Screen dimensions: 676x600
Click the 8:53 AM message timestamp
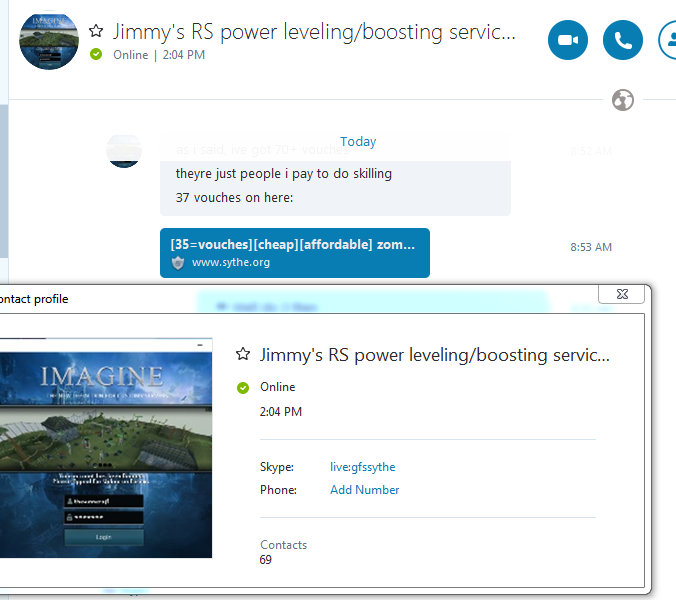[591, 247]
